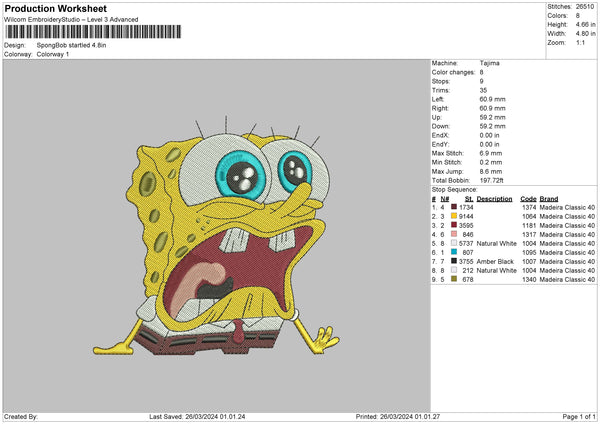Click the Min Stitch value 0.2 mm
The width and height of the screenshot is (600, 424).
tap(491, 162)
